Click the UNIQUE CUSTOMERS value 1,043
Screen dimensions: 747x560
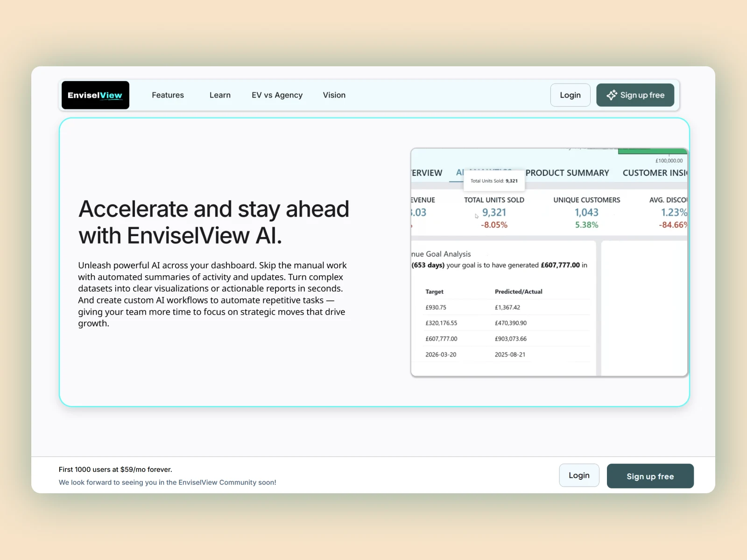586,212
